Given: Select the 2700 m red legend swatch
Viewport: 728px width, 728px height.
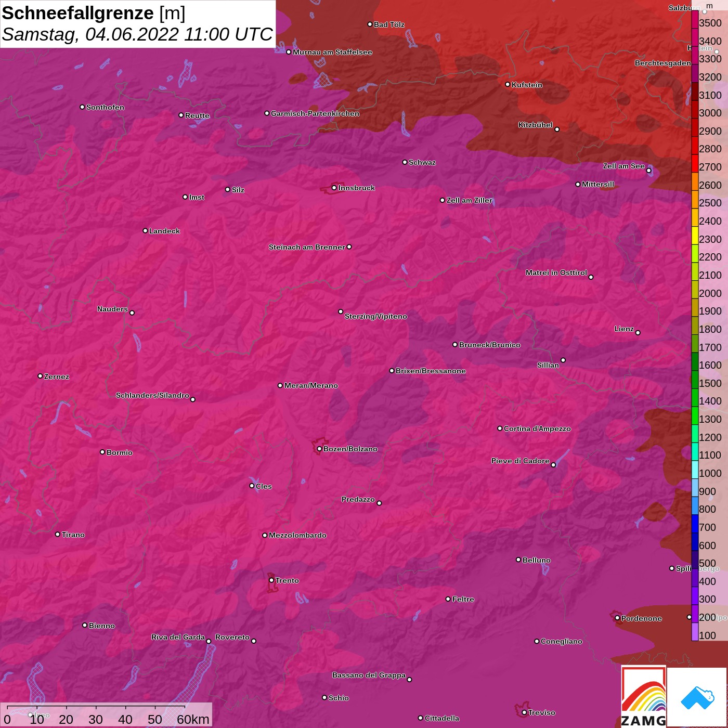Looking at the screenshot, I should tap(695, 163).
